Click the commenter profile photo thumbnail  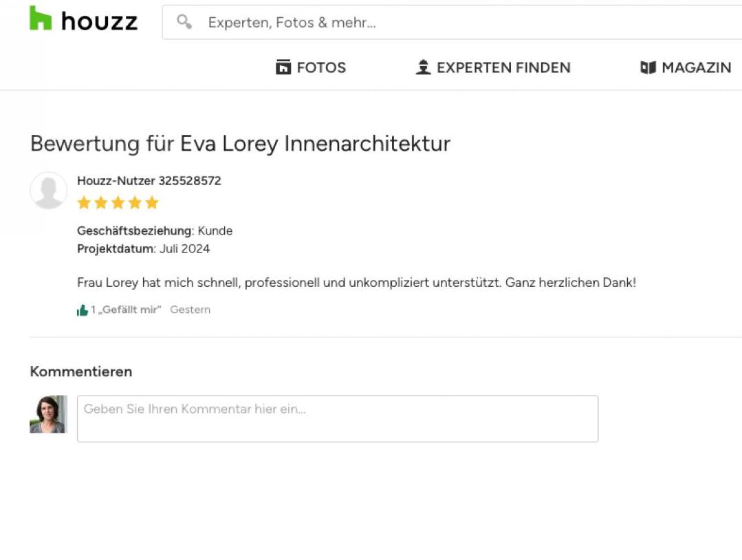[x=48, y=414]
